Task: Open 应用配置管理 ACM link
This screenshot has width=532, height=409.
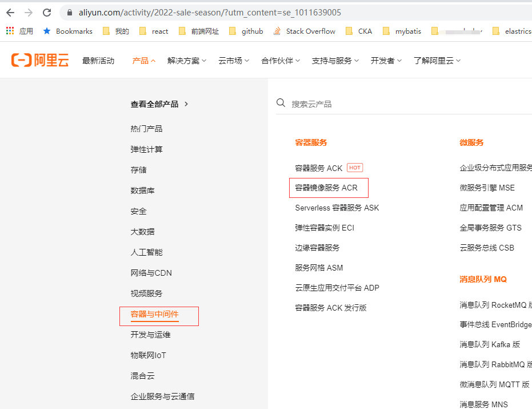Action: click(x=491, y=208)
